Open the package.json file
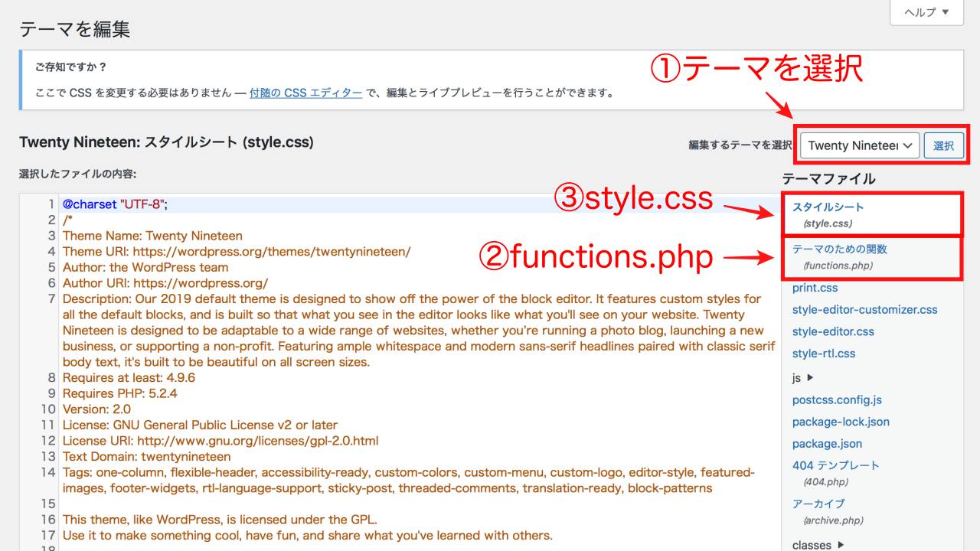 tap(827, 444)
